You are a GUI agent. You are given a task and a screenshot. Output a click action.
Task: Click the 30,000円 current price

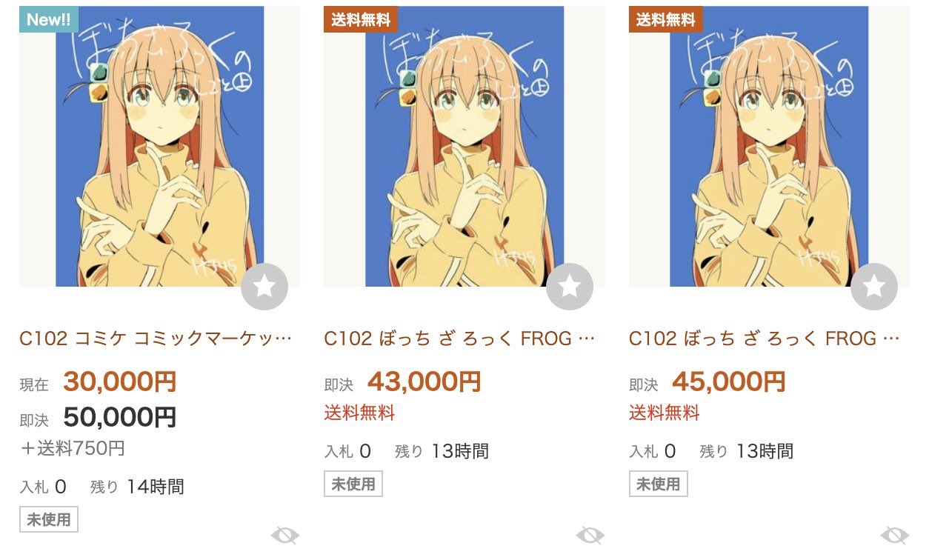click(120, 381)
